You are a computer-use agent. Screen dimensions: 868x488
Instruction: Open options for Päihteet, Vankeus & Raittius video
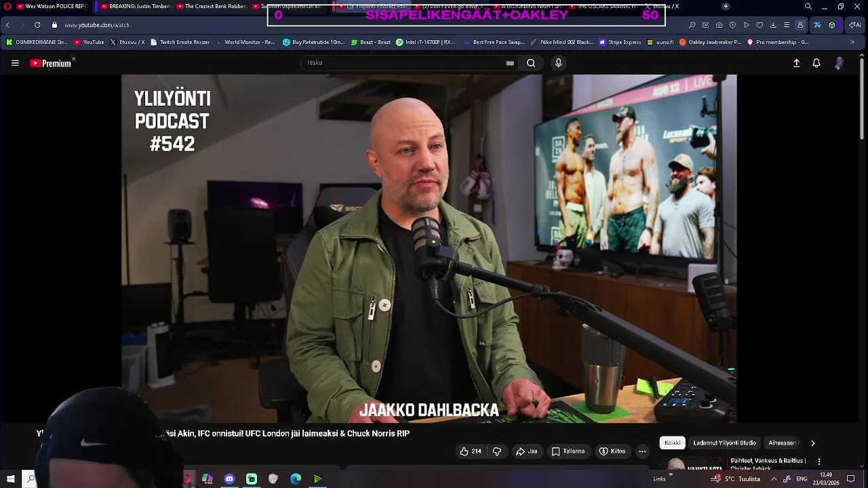click(818, 462)
